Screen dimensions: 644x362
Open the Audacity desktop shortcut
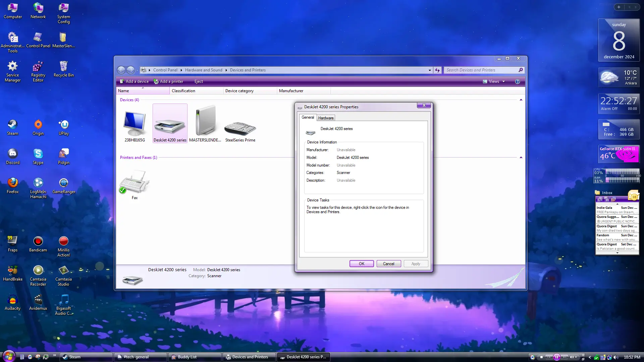pos(13,303)
